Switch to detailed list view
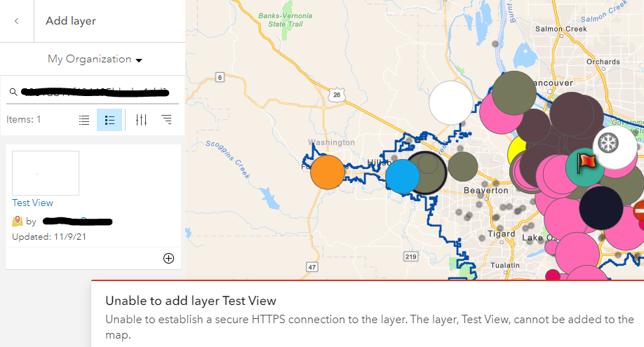 point(109,120)
